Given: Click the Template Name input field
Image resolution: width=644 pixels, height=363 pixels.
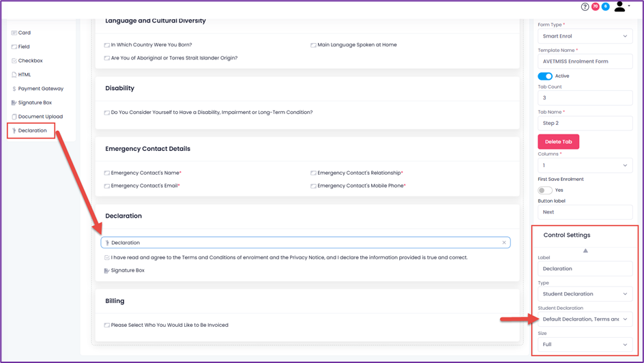Looking at the screenshot, I should coord(585,61).
